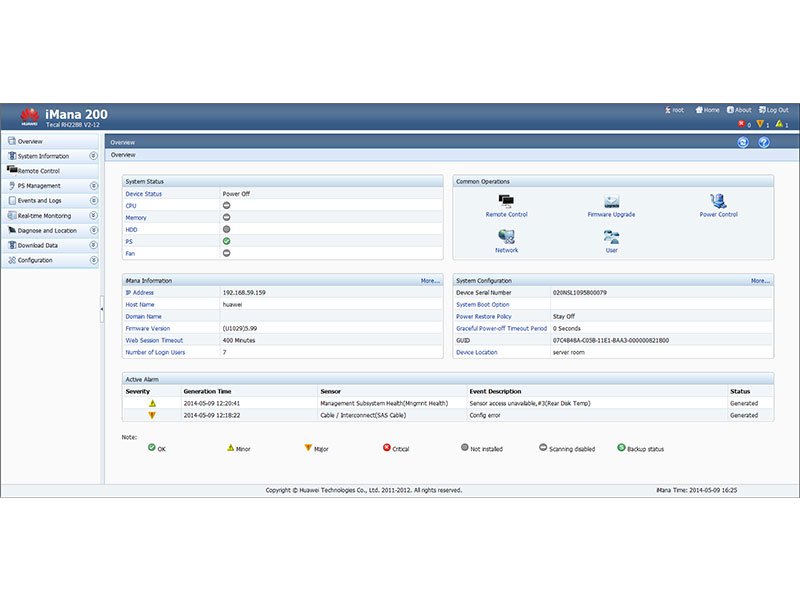
Task: Open the Host Name link
Action: point(140,305)
